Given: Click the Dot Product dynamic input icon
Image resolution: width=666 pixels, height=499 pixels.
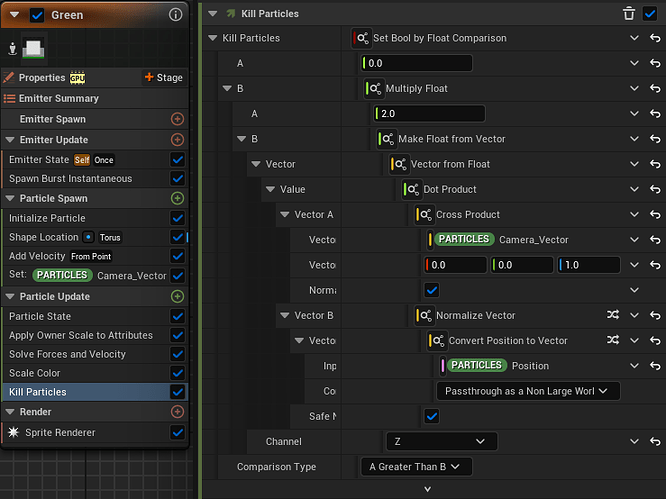Looking at the screenshot, I should pos(412,189).
